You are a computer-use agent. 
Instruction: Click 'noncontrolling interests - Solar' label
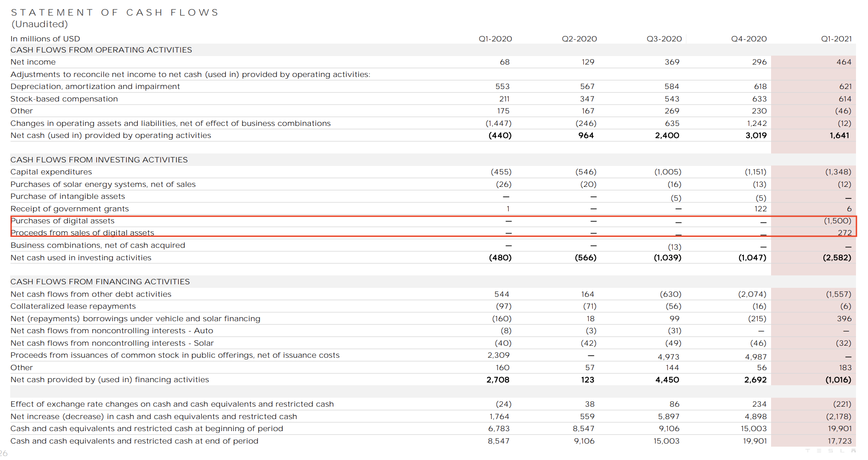click(x=112, y=343)
